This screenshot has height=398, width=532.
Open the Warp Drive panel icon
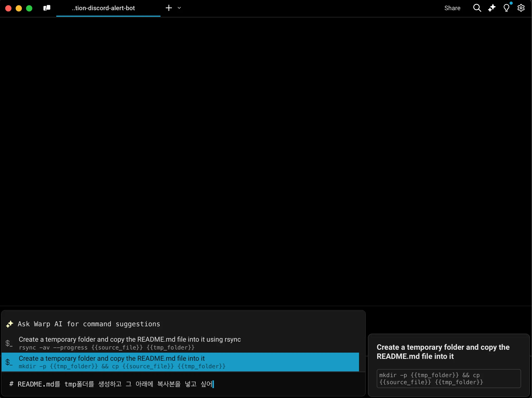click(47, 8)
